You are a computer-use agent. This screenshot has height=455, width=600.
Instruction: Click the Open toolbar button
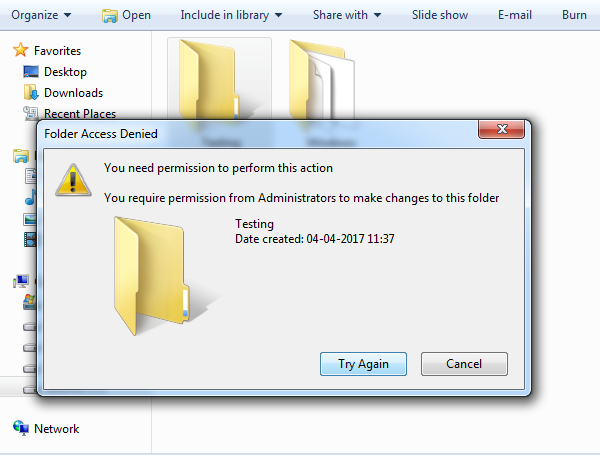pos(126,15)
